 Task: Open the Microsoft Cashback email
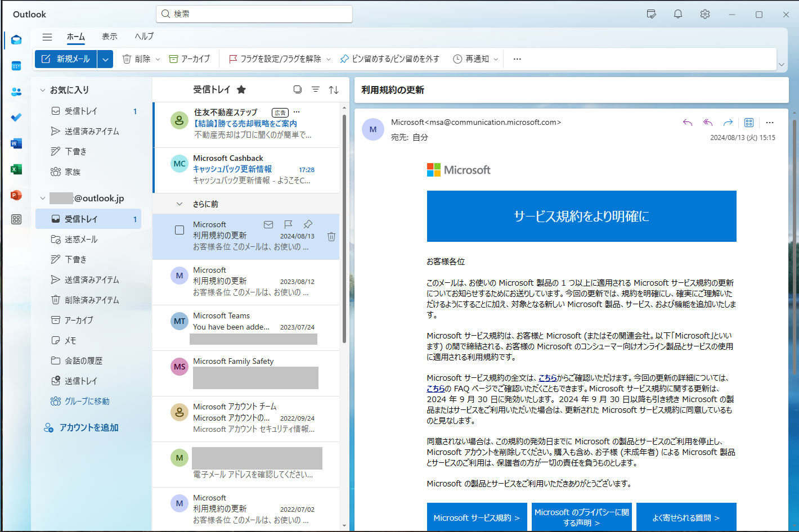[246, 169]
